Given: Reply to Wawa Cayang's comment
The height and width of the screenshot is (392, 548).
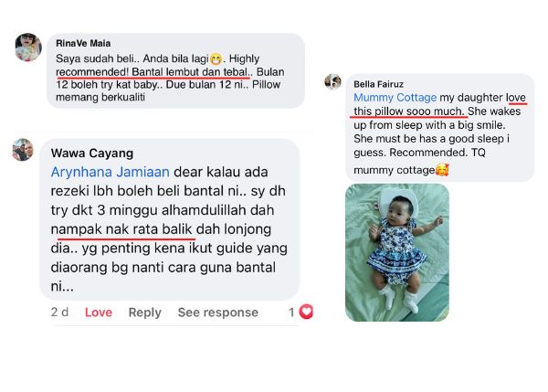Looking at the screenshot, I should tap(144, 313).
